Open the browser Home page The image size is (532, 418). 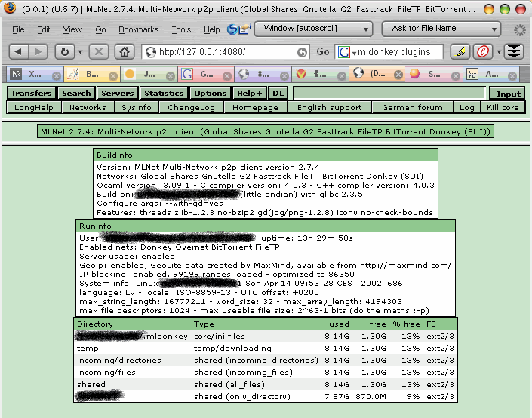click(x=125, y=52)
